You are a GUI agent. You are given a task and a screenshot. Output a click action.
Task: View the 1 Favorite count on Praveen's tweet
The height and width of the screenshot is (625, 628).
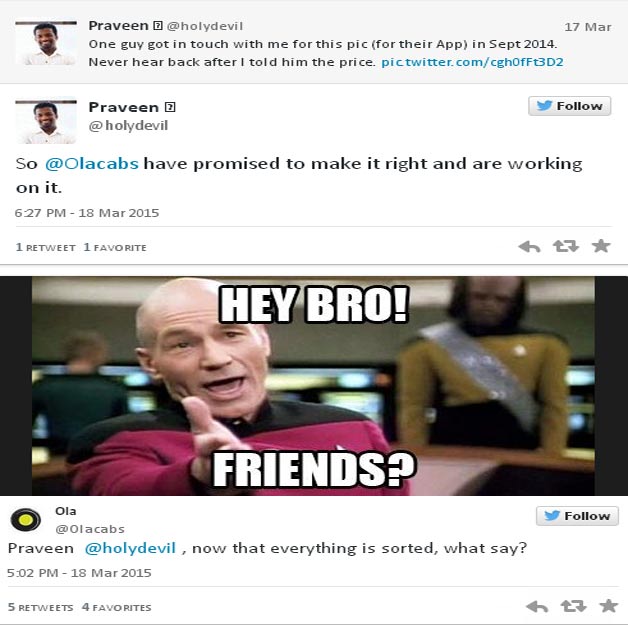click(x=115, y=247)
